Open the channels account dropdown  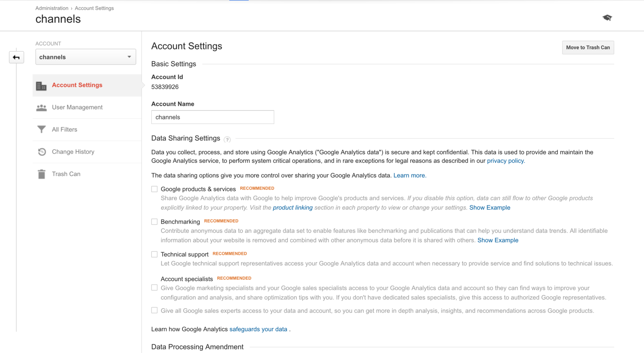86,57
